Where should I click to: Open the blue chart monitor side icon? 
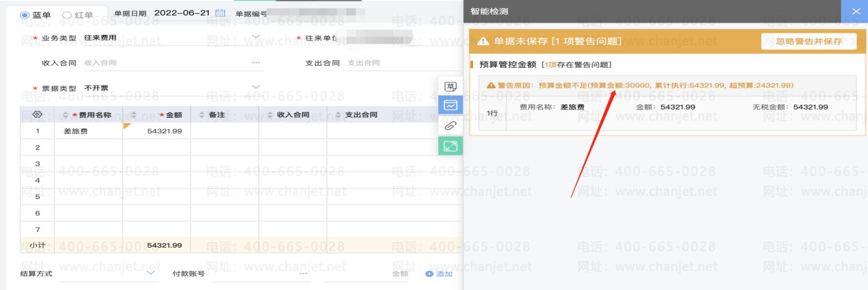pyautogui.click(x=450, y=105)
